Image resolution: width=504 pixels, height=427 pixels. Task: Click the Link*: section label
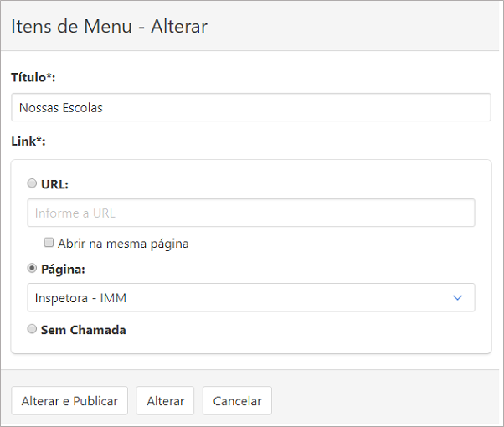click(28, 141)
